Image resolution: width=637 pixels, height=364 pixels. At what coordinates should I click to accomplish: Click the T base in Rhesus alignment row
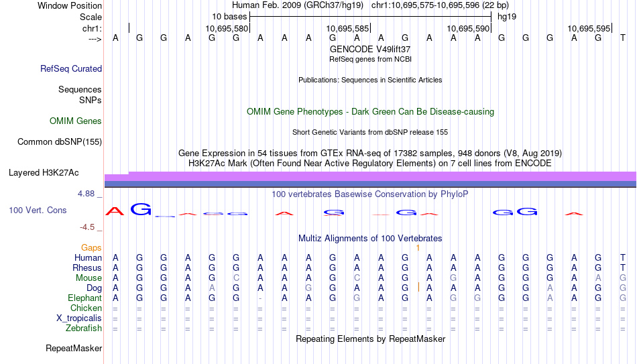(623, 268)
